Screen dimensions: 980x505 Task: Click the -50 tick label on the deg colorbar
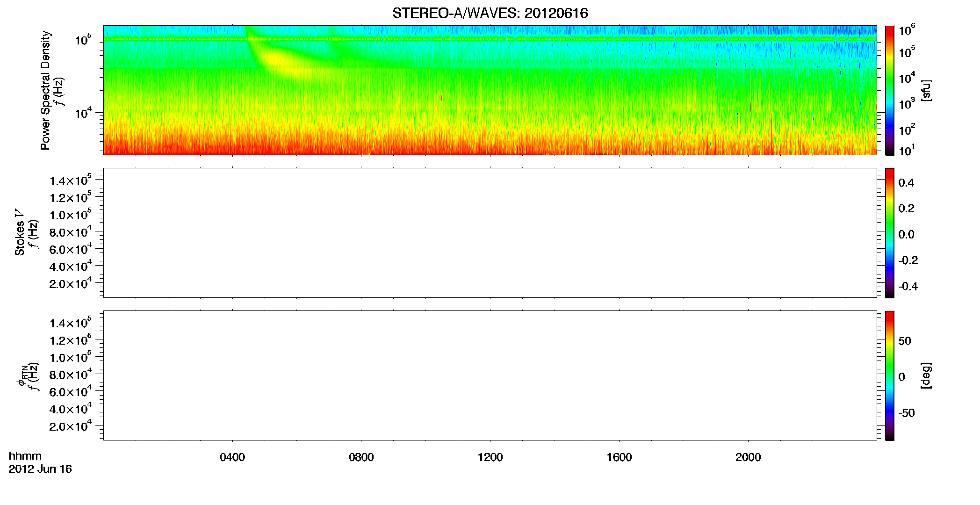click(x=906, y=413)
